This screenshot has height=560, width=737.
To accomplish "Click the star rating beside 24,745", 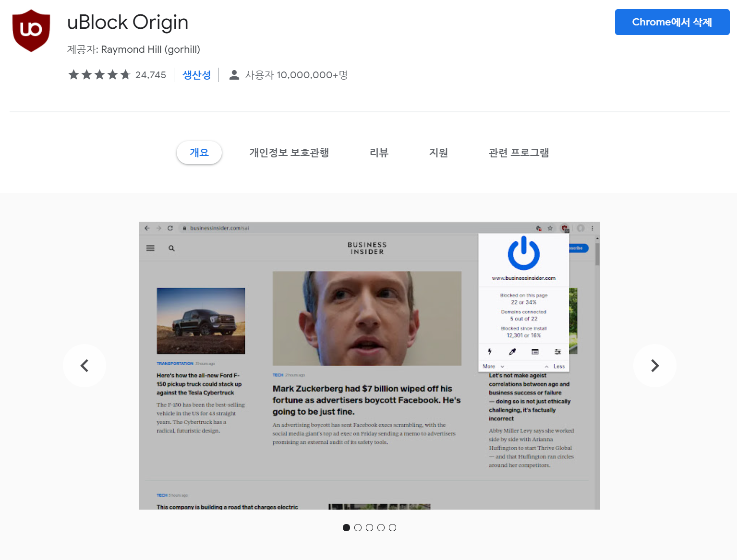I will pos(99,75).
